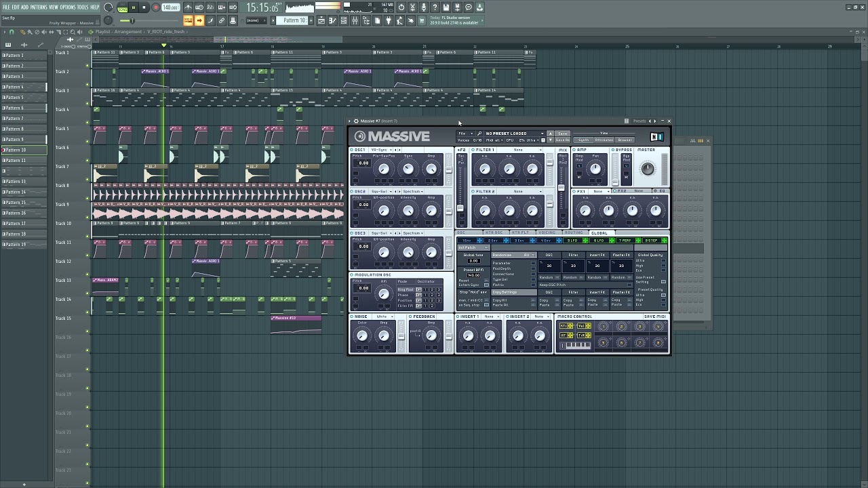Toggle OSC2 on/off in Massive
This screenshot has width=868, height=488.
point(351,191)
